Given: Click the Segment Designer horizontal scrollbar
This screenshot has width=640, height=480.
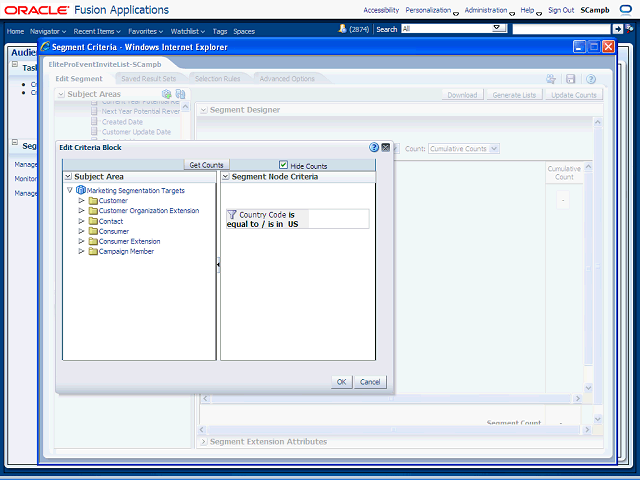Looking at the screenshot, I should (391, 398).
